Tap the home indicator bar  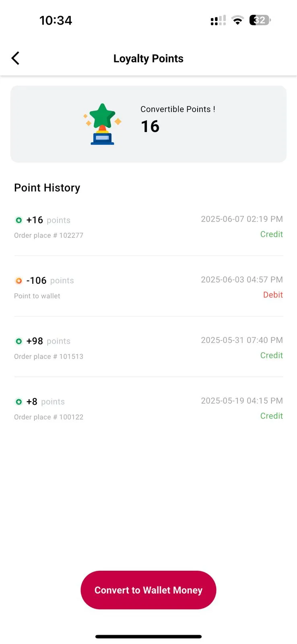point(148,636)
